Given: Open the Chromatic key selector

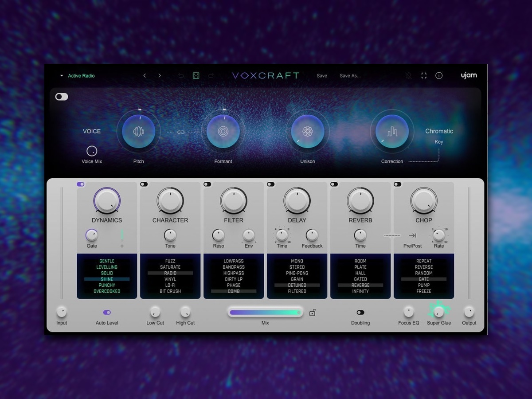Looking at the screenshot, I should click(x=439, y=131).
